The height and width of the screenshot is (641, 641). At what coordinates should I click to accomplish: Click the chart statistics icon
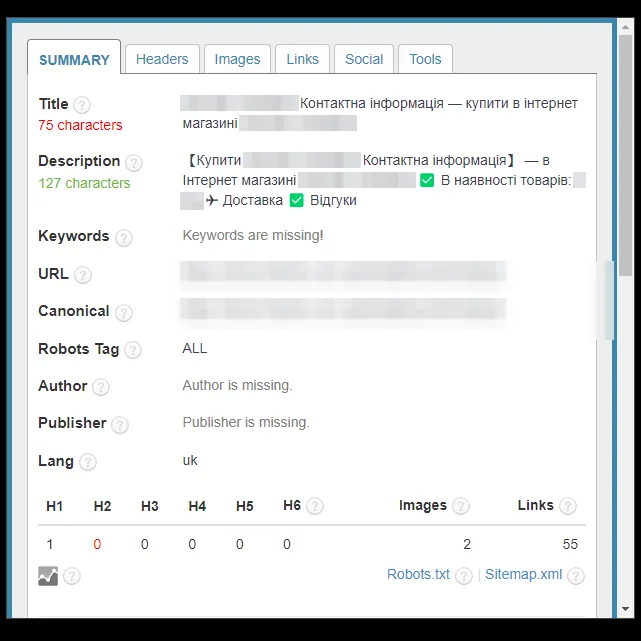[x=48, y=576]
